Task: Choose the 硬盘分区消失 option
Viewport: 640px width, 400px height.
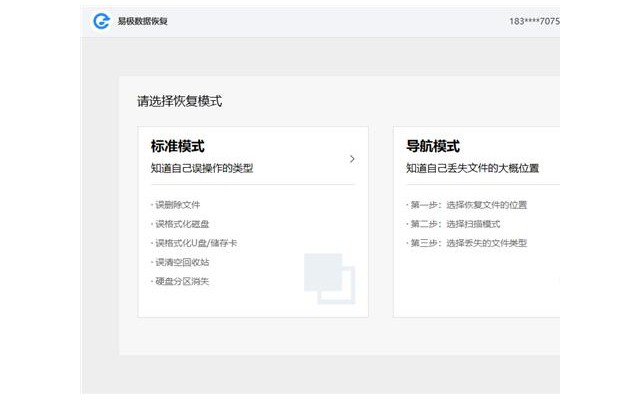Action: pos(182,281)
